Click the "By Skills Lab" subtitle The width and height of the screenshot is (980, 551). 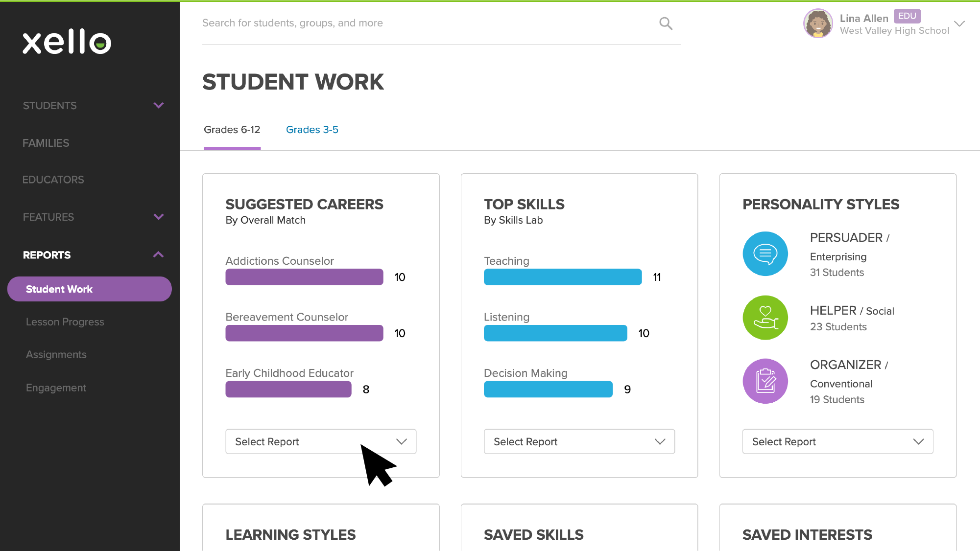pyautogui.click(x=513, y=220)
